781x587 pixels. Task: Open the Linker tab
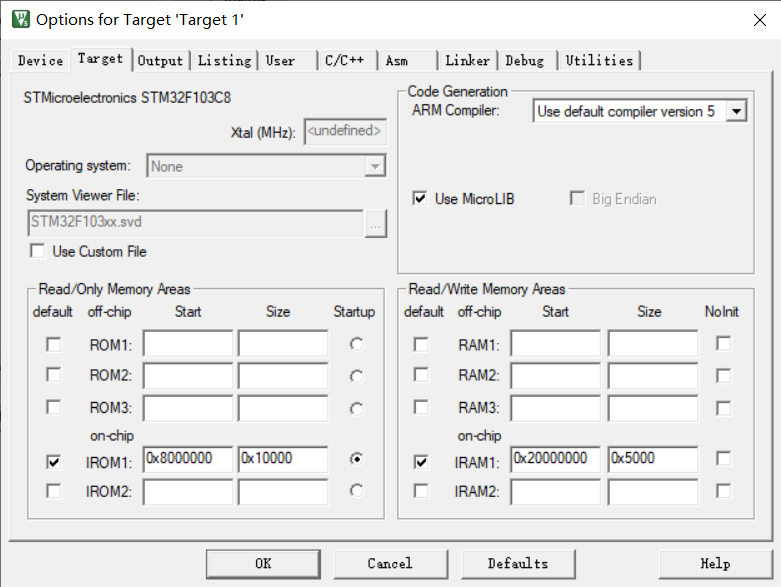(467, 61)
